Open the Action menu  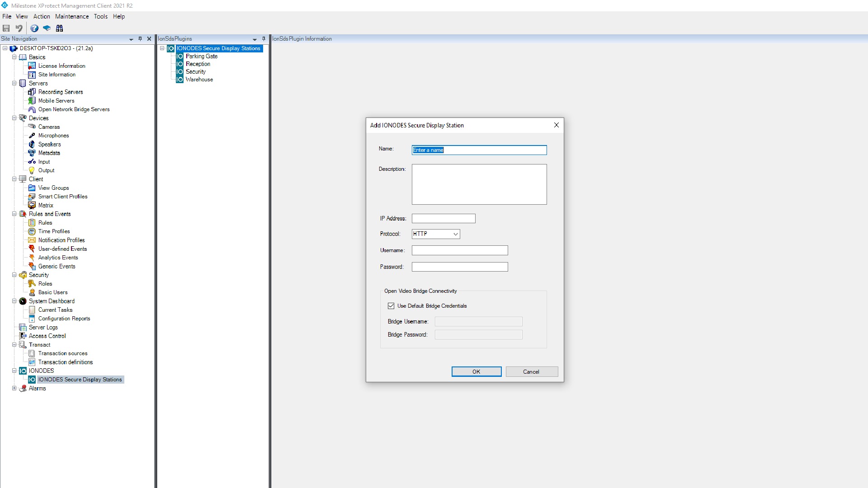[42, 17]
